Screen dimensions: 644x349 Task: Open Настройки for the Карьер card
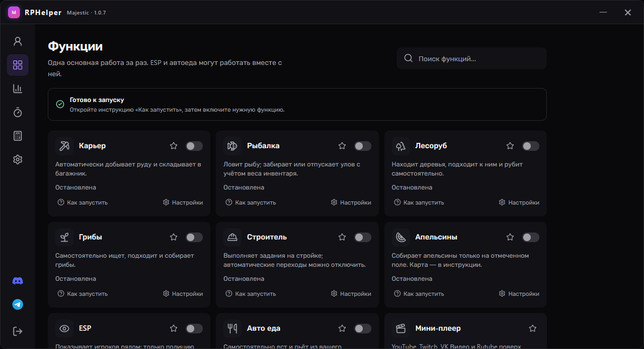click(183, 202)
